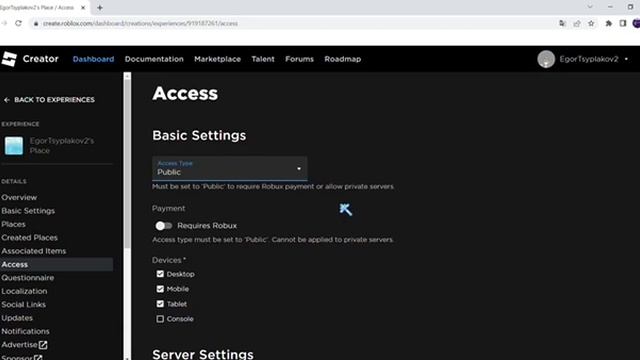Click the translate page icon in the address bar
This screenshot has height=360, width=640.
[x=562, y=23]
